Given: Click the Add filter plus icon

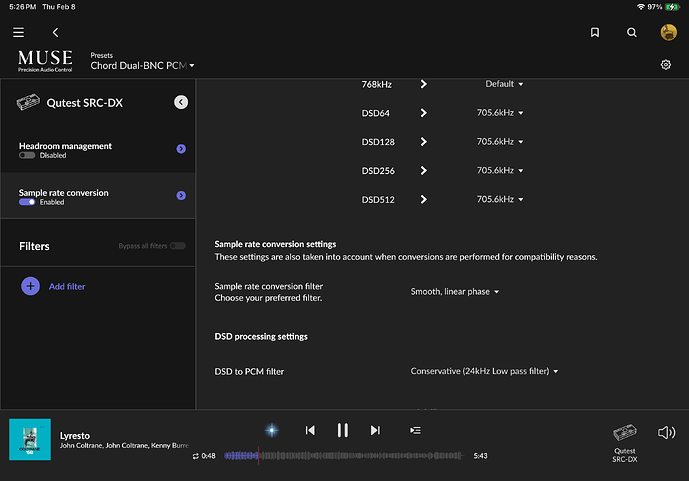Looking at the screenshot, I should pyautogui.click(x=30, y=286).
